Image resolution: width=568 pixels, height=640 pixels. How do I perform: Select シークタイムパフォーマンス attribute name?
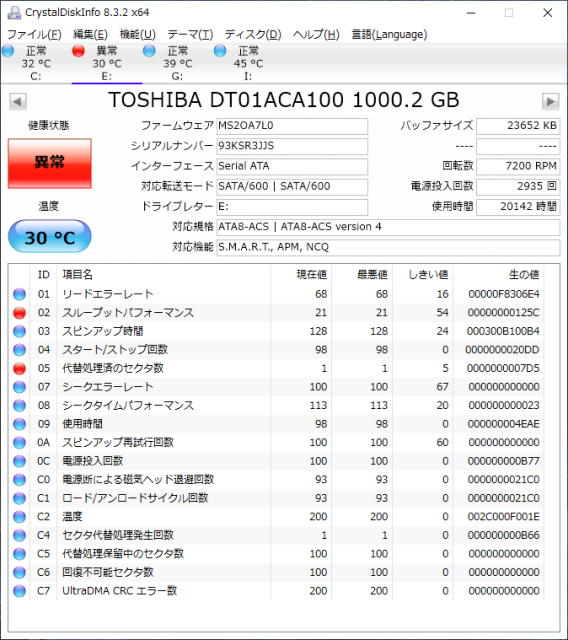(x=128, y=405)
